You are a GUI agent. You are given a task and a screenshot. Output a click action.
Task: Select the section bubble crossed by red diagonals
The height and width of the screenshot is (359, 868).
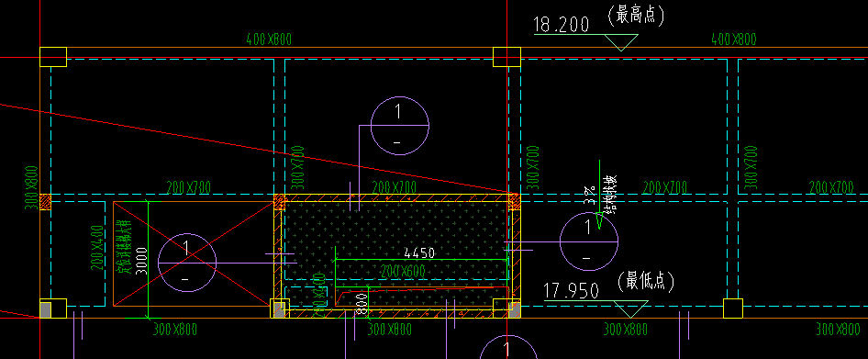tap(186, 262)
